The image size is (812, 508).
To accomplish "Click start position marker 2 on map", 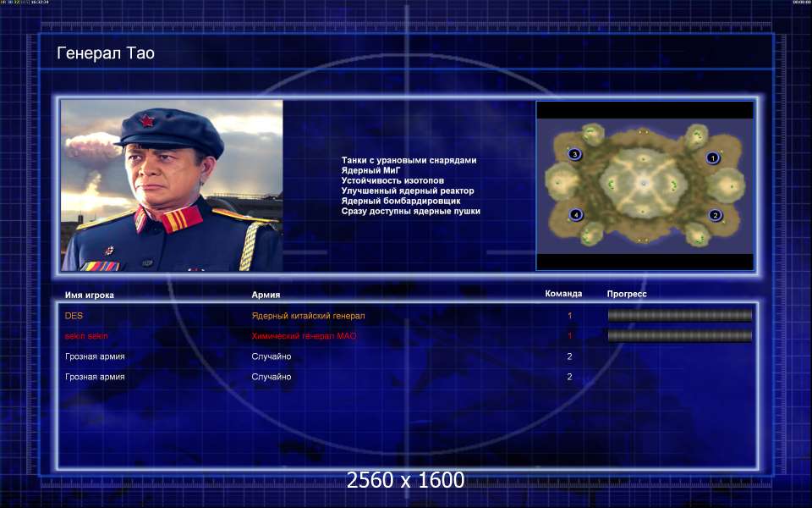I will click(x=716, y=215).
